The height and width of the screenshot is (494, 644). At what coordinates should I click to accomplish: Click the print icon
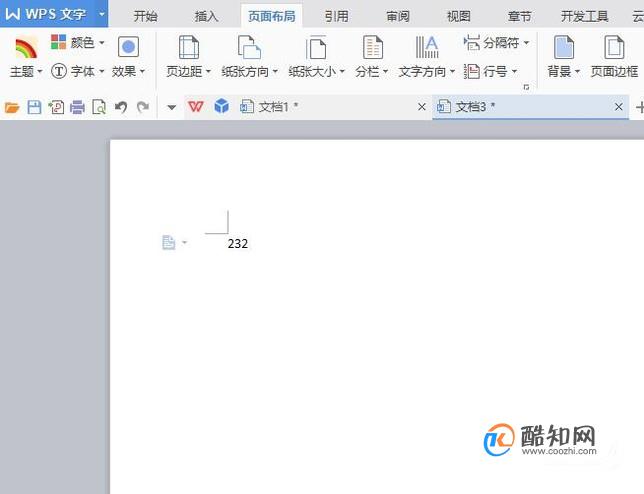click(77, 108)
